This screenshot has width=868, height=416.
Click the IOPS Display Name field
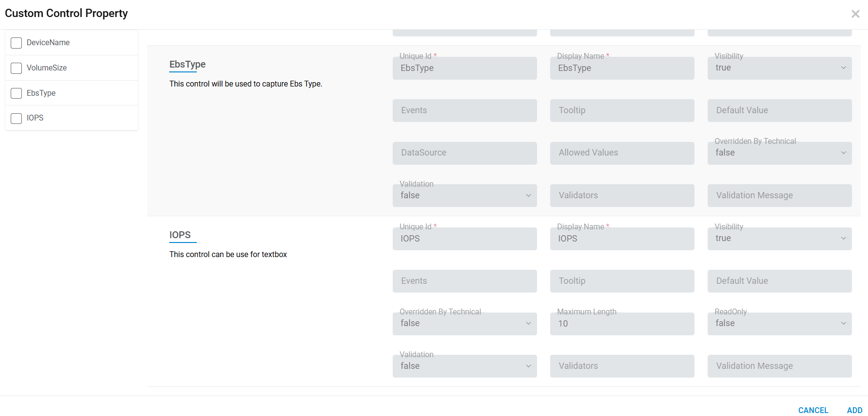tap(622, 239)
